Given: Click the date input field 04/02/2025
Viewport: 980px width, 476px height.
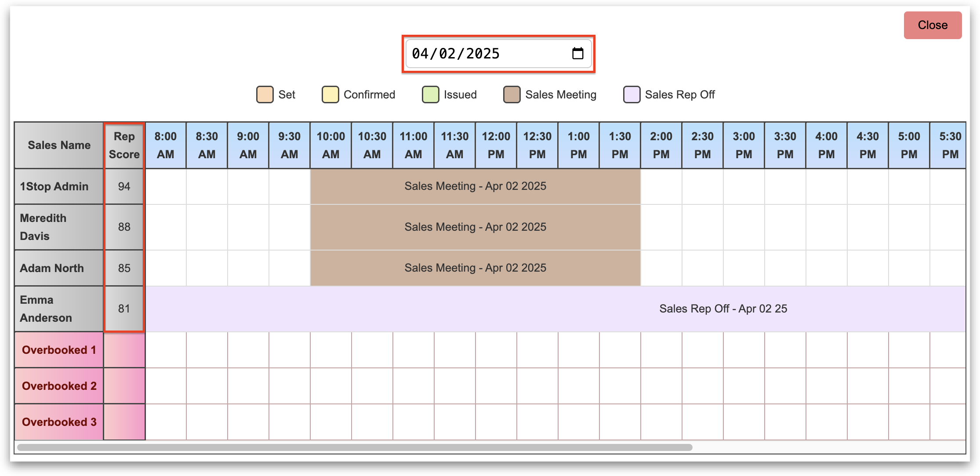Looking at the screenshot, I should click(x=483, y=54).
